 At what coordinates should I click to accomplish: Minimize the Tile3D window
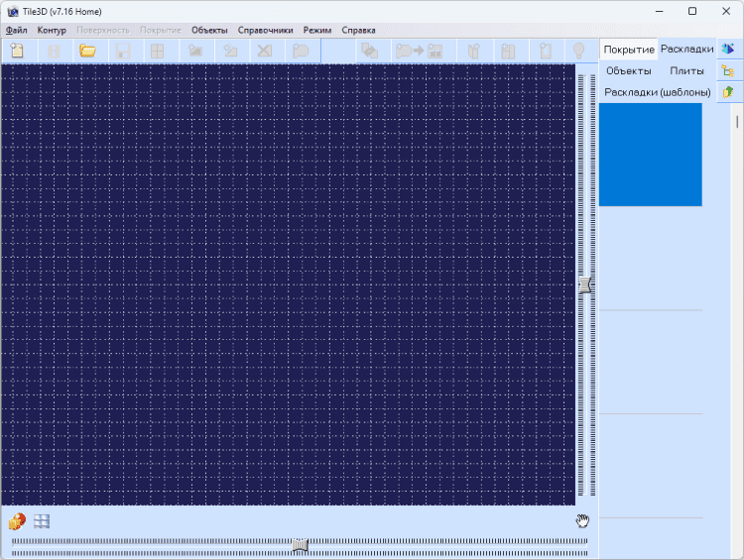pyautogui.click(x=659, y=11)
